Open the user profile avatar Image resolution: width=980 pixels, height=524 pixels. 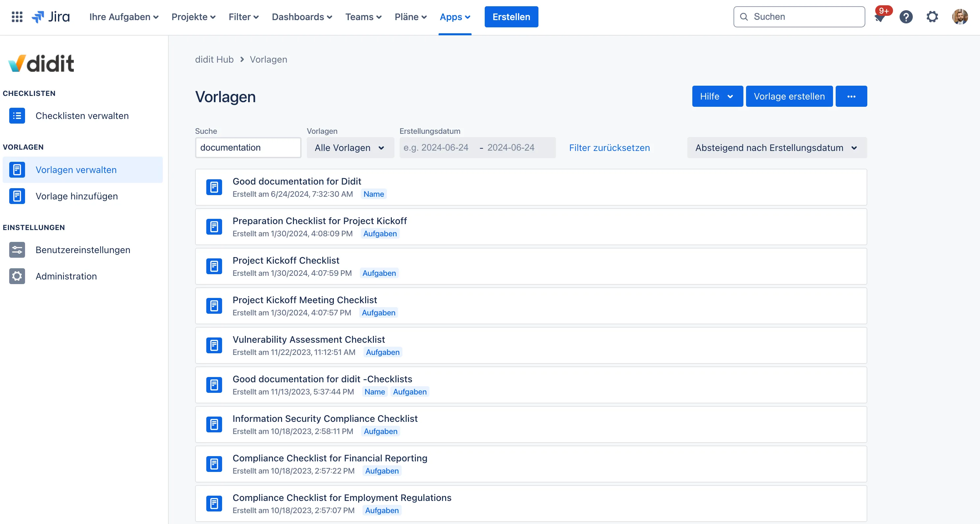click(x=960, y=17)
